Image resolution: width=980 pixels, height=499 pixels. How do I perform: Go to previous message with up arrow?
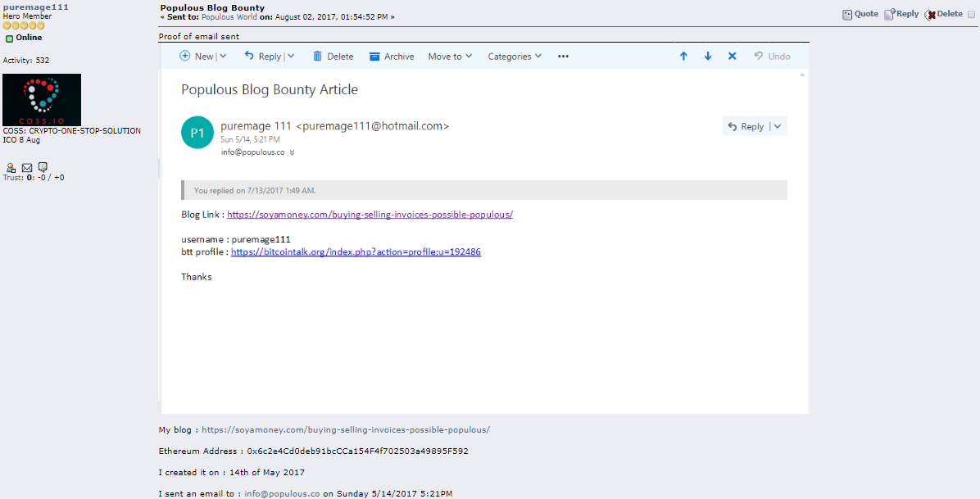click(683, 57)
